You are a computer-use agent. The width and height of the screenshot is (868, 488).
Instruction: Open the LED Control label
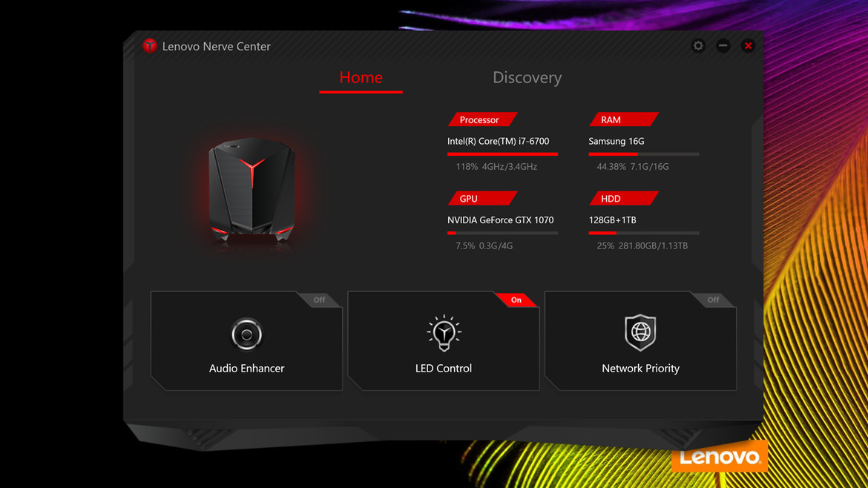[x=444, y=369]
